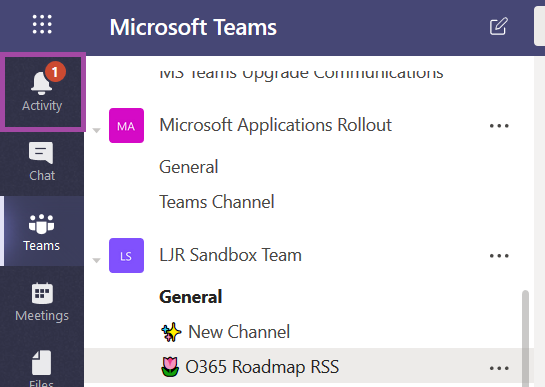Click the sparkles emoji beside New Channel
545x387 pixels.
pyautogui.click(x=171, y=332)
